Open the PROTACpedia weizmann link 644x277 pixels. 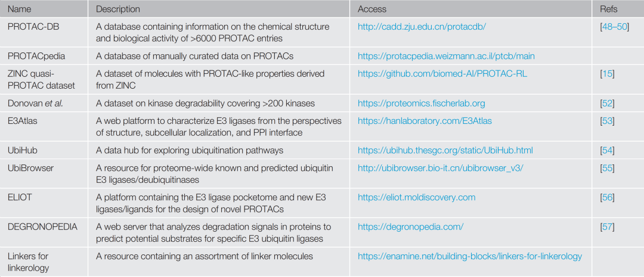point(446,56)
